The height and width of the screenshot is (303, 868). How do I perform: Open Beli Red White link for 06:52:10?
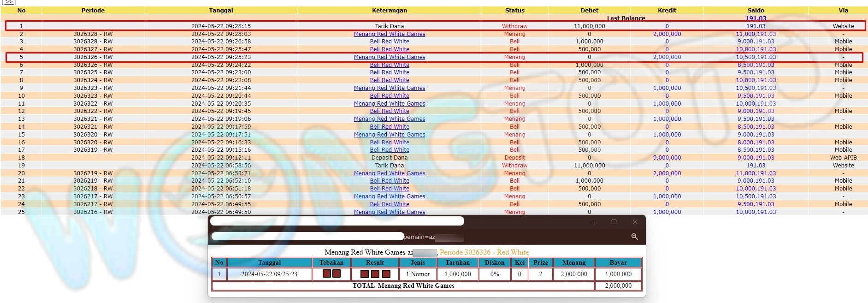coord(389,181)
